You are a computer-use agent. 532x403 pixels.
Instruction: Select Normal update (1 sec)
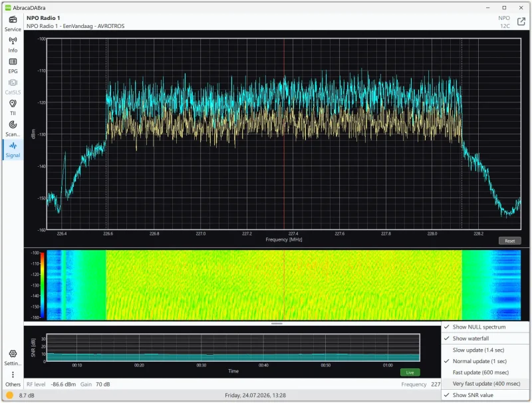(x=485, y=361)
